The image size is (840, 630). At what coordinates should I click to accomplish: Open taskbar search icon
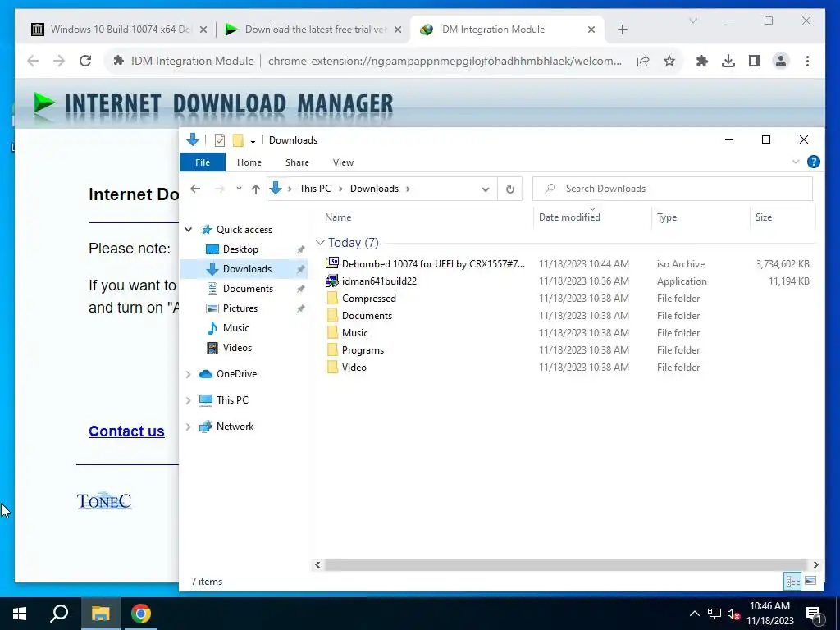(x=59, y=614)
